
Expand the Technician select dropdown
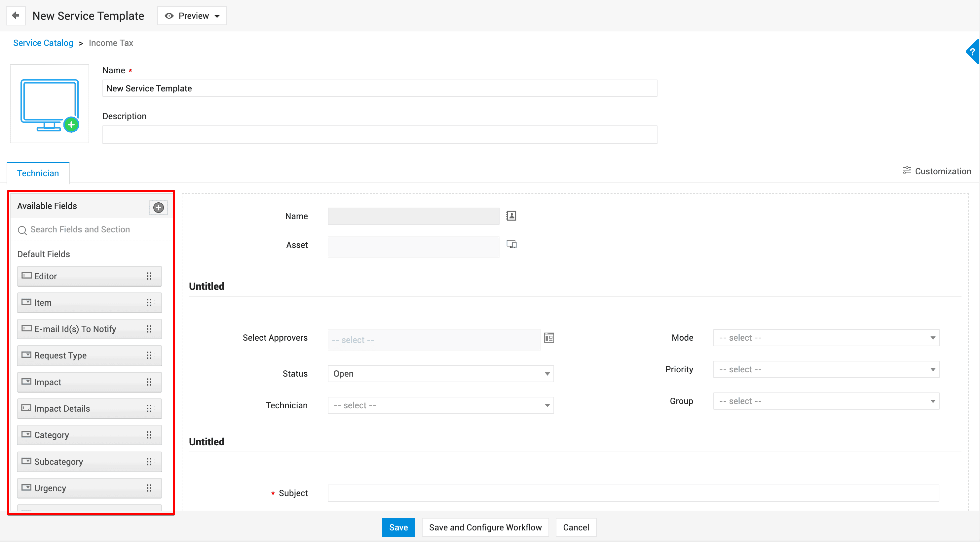[x=440, y=406]
